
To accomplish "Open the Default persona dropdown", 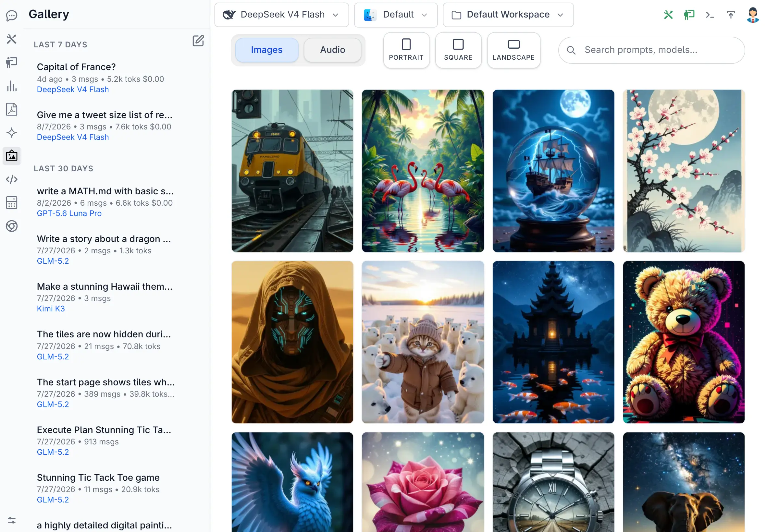I will click(396, 15).
